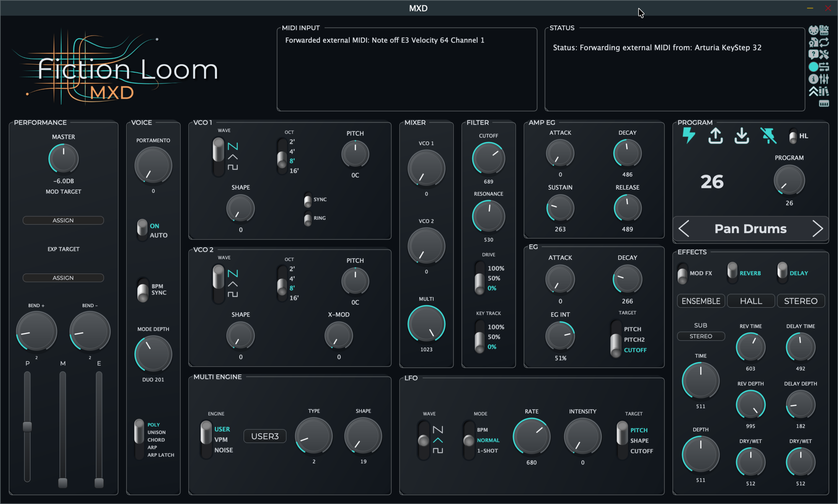The width and height of the screenshot is (838, 504).
Task: Open the info circle icon
Action: [x=813, y=79]
